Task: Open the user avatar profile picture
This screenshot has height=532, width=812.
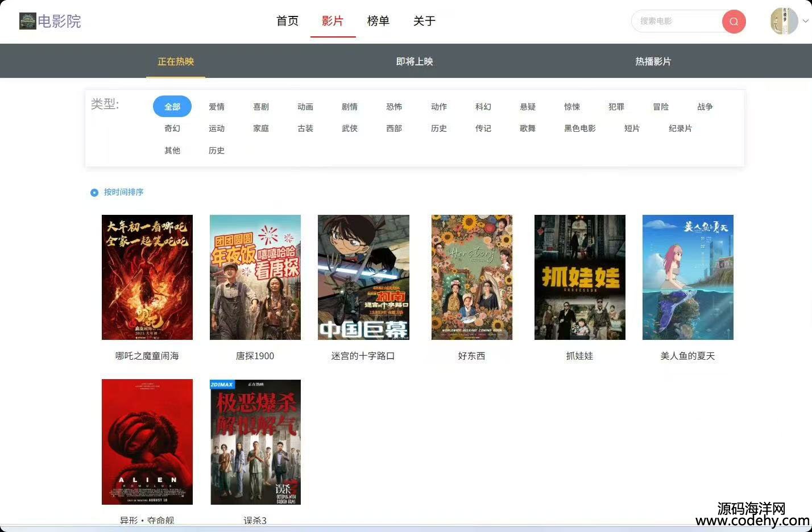Action: pyautogui.click(x=784, y=21)
